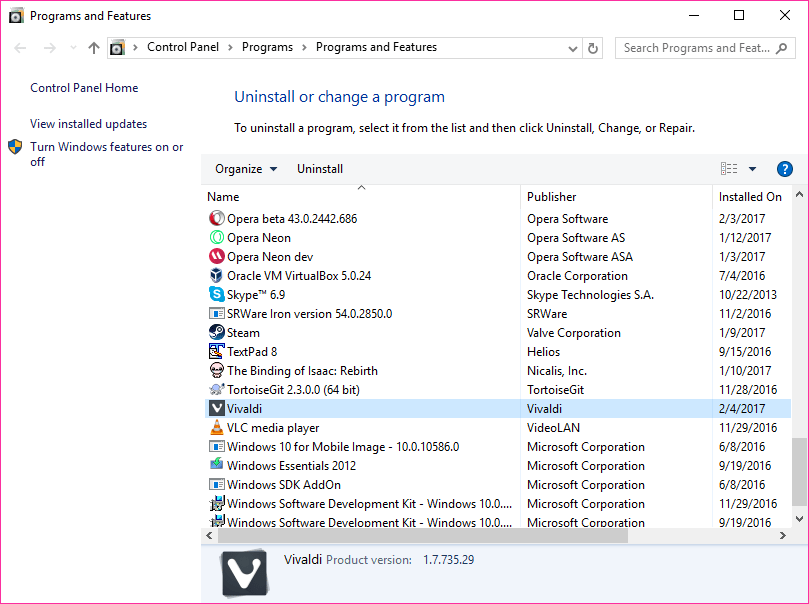Click the Oracle VM VirtualBox icon

(x=217, y=276)
